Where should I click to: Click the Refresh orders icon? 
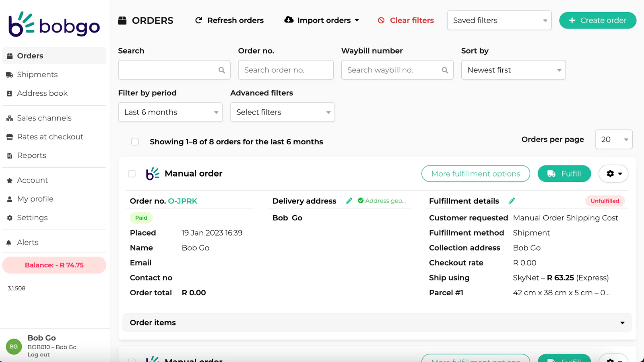(198, 21)
